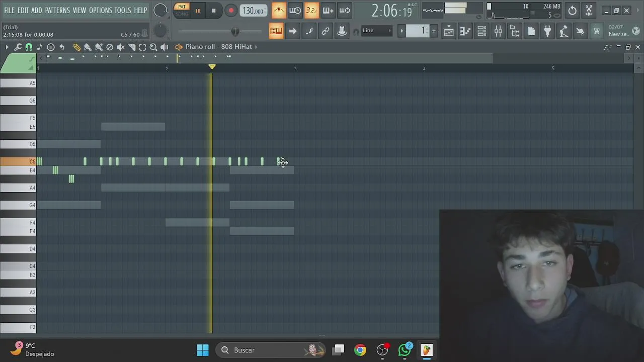Select the Paint brush tool
The width and height of the screenshot is (644, 362).
[x=88, y=47]
